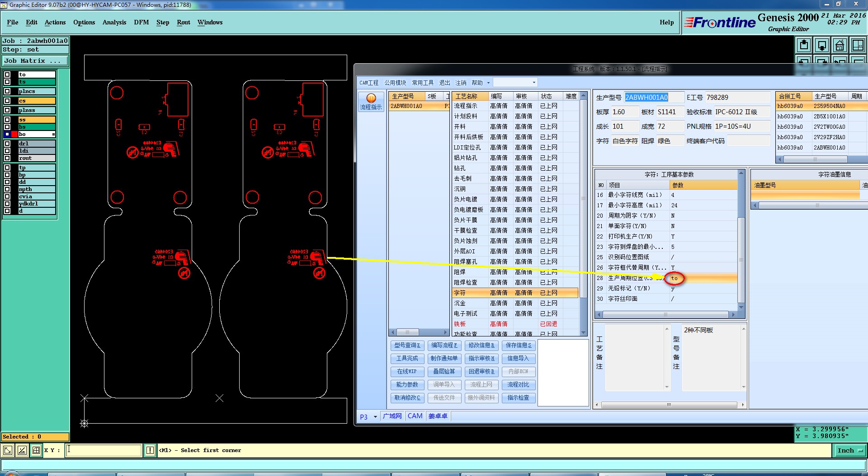Open the Help menu
The image size is (868, 476).
click(666, 22)
